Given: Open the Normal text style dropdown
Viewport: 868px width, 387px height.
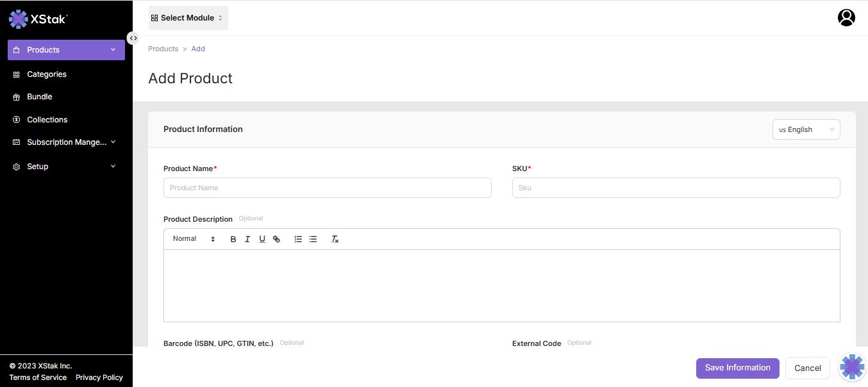Looking at the screenshot, I should click(194, 239).
